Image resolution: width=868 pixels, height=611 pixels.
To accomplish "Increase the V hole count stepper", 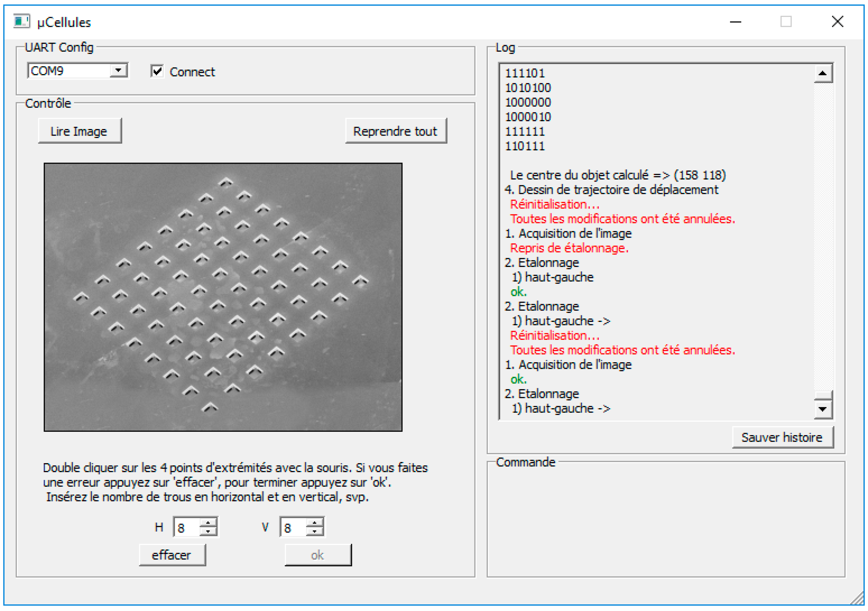I will click(x=315, y=523).
